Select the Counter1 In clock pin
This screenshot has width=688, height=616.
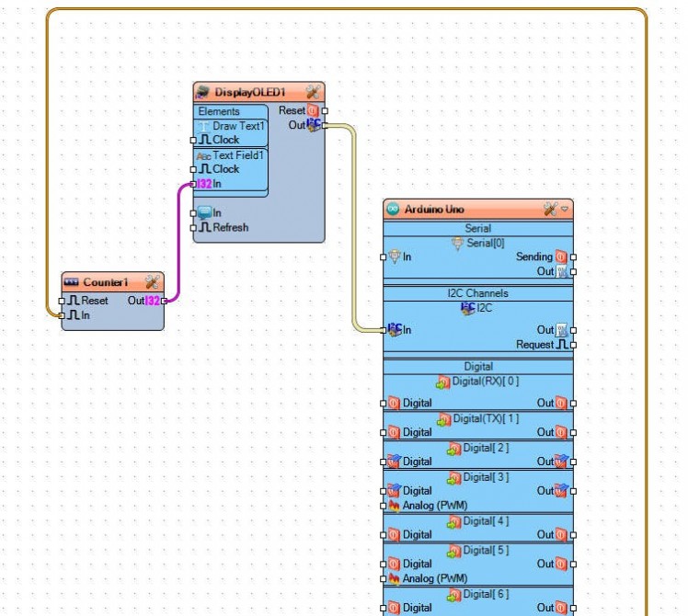[x=62, y=315]
